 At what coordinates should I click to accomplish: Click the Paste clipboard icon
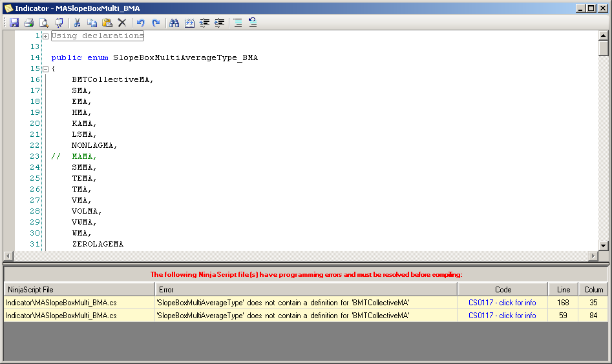coord(107,23)
